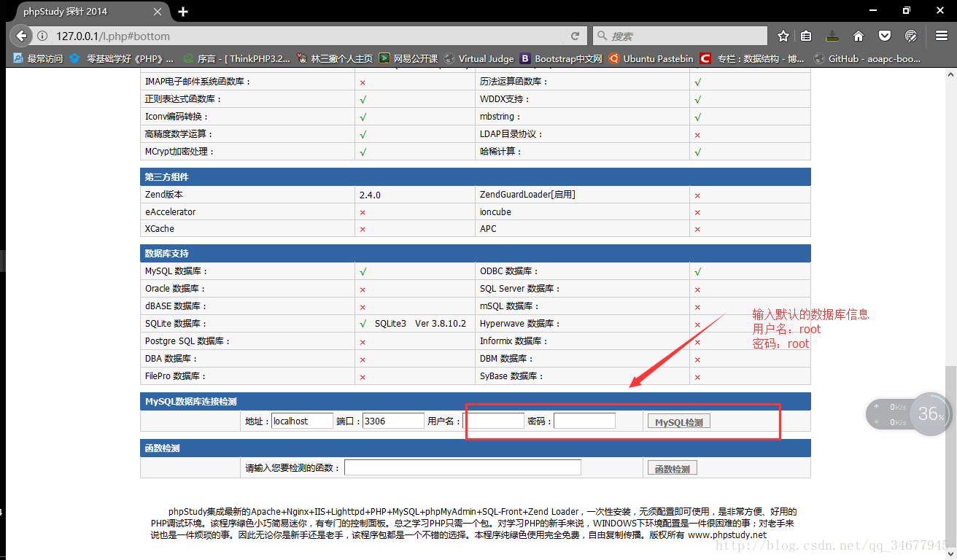
Task: Click the 密码 input field
Action: click(x=584, y=421)
